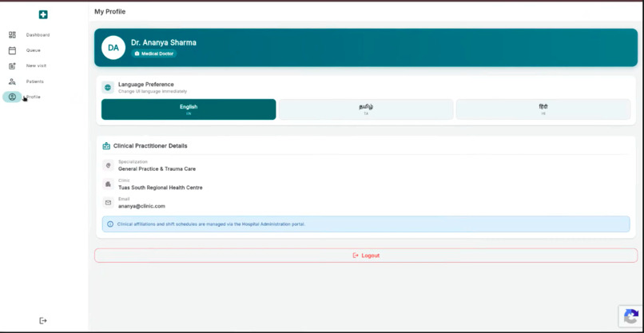Go to Dashboard menu label
The height and width of the screenshot is (333, 644).
tap(38, 35)
